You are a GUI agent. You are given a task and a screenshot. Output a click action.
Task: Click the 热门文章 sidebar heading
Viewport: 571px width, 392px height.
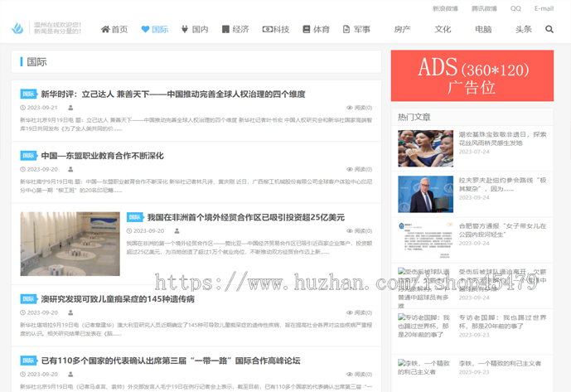[x=414, y=117]
